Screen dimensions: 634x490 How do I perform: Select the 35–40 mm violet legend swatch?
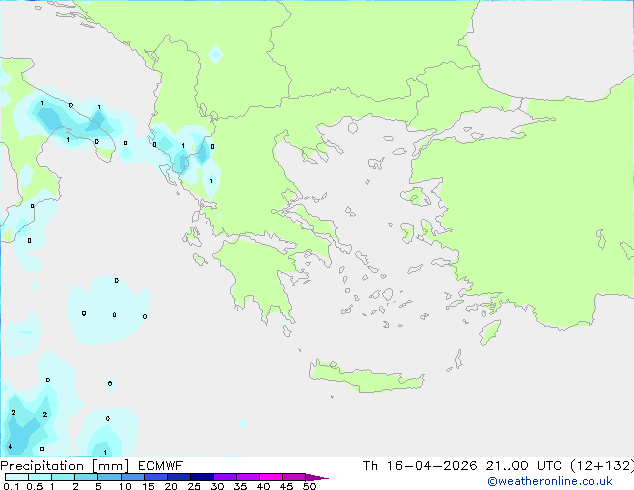point(247,477)
